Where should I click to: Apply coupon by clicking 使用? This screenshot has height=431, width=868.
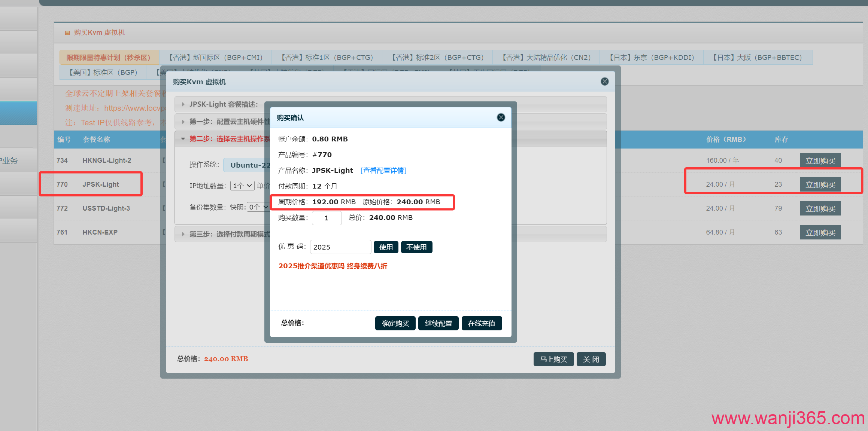(386, 247)
